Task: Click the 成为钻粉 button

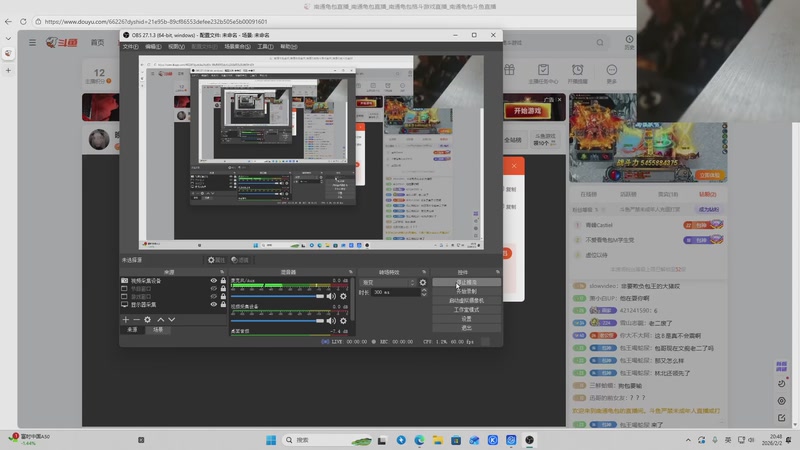Action: [x=708, y=209]
